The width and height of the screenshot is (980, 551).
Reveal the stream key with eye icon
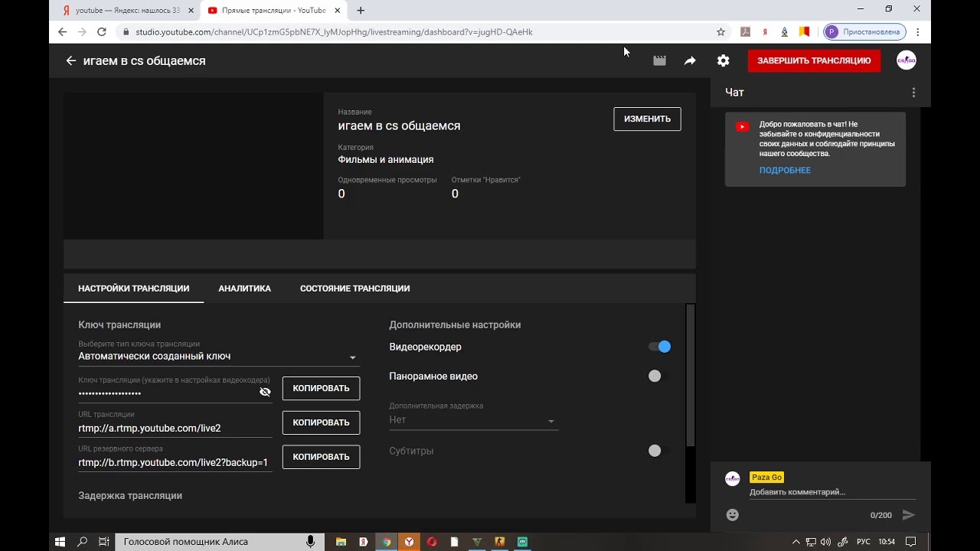click(x=265, y=392)
